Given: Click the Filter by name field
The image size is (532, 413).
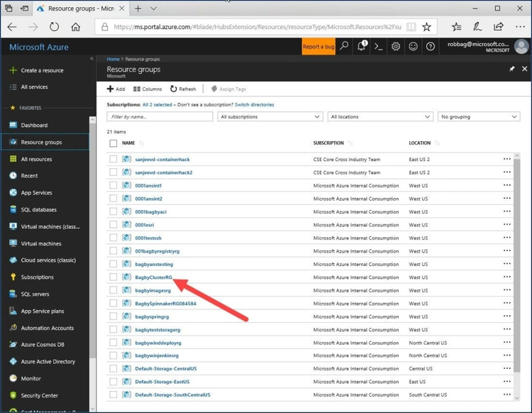Looking at the screenshot, I should point(160,116).
